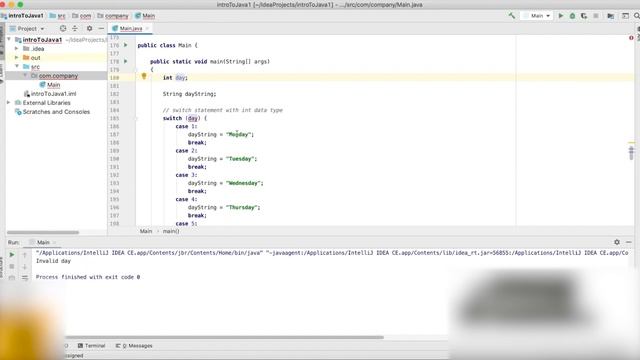Select introToJava1.iml file

click(x=50, y=93)
